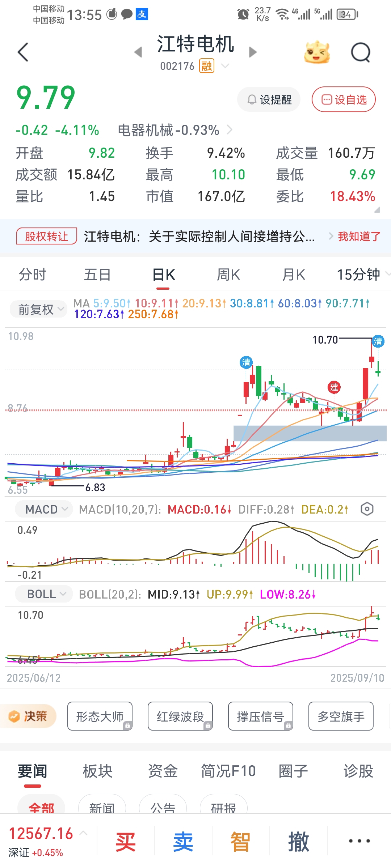Screen dimensions: 391x868
Task: Open MACD settings hexagon icon
Action: point(367,509)
